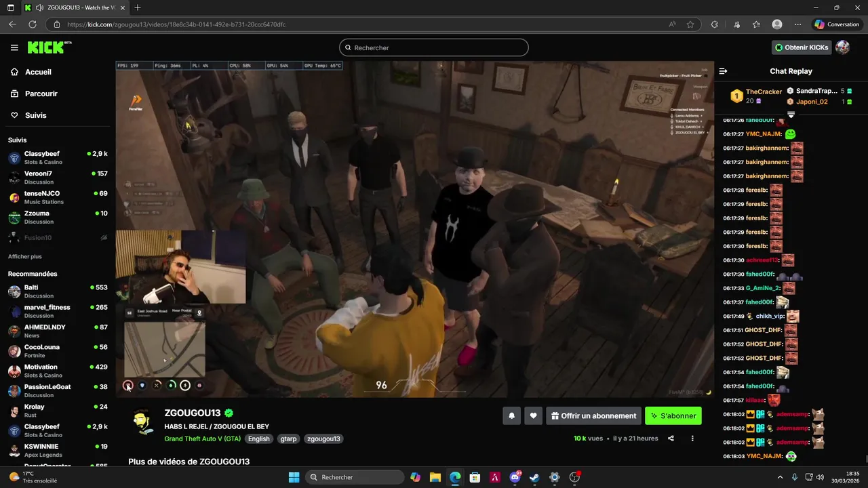Open Discord from the taskbar
Viewport: 868px width, 488px height.
pos(515,477)
